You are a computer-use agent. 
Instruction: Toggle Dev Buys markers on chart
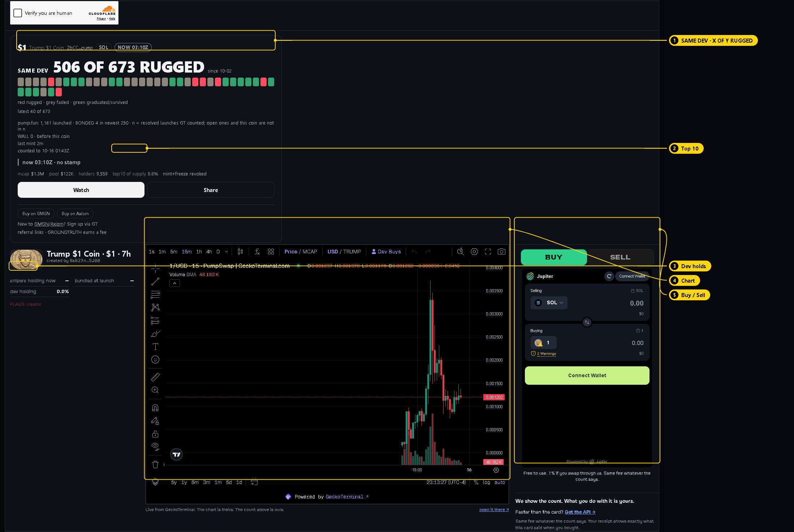[x=386, y=252]
